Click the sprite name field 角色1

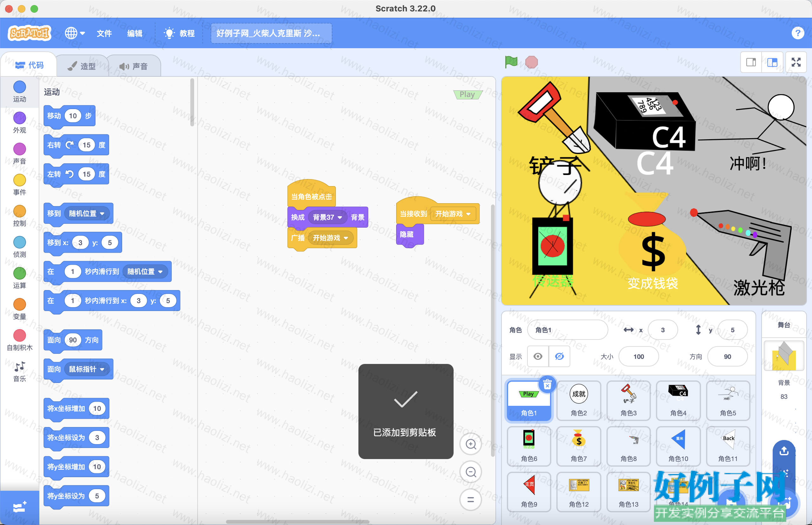pos(567,330)
